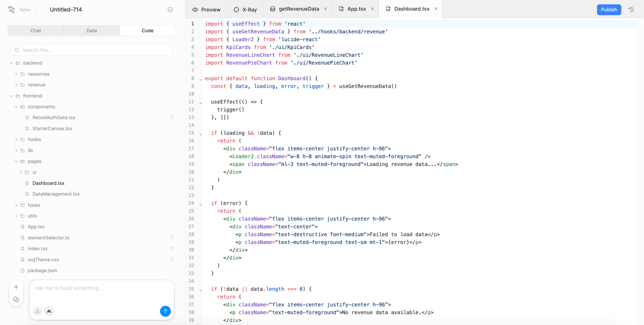Image resolution: width=644 pixels, height=325 pixels.
Task: Click the plus icon beside chat box
Action: tap(16, 287)
